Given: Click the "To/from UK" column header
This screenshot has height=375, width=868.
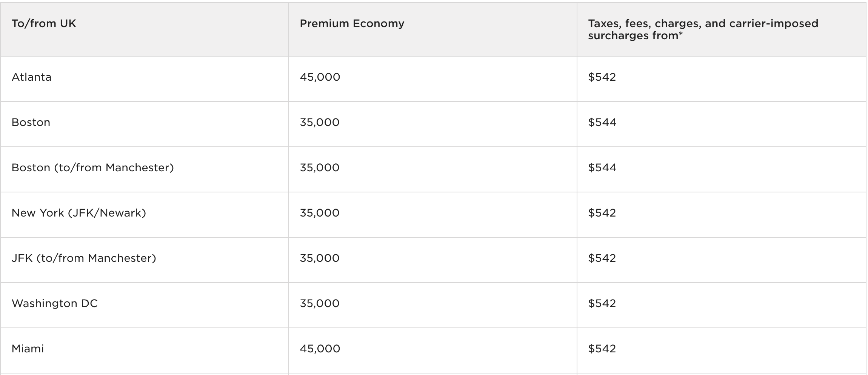Looking at the screenshot, I should pyautogui.click(x=44, y=24).
